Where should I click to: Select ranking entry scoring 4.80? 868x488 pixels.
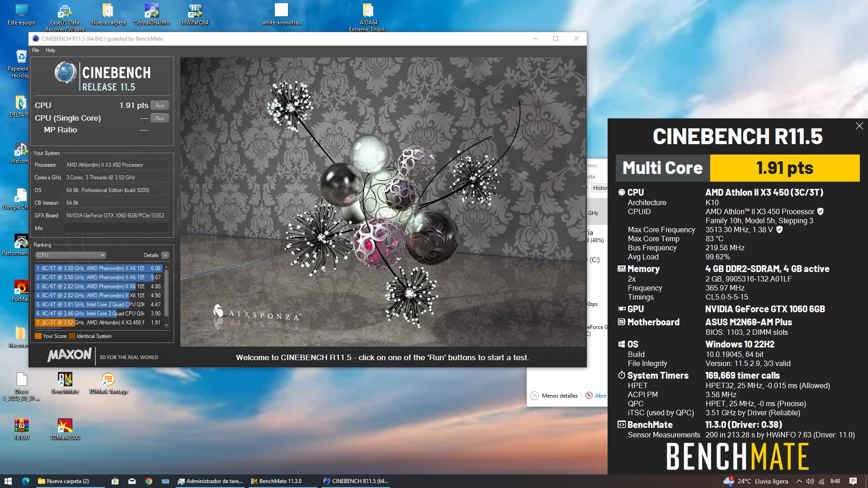point(99,286)
